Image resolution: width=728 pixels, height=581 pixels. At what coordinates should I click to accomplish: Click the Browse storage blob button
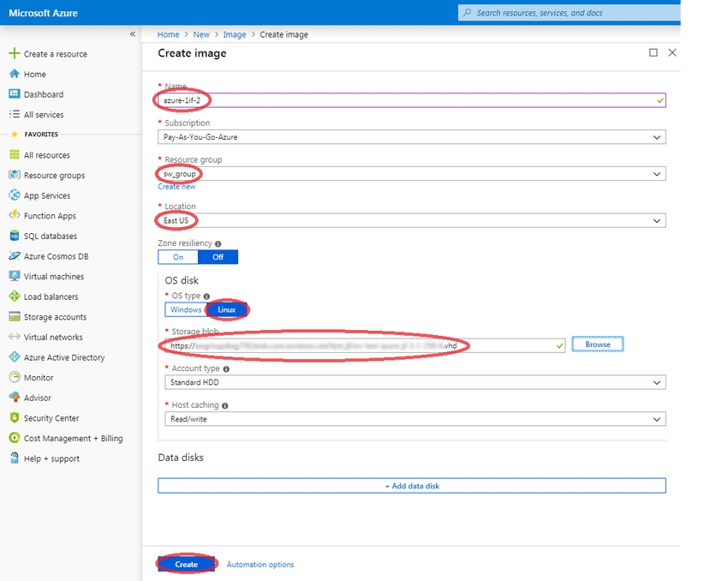(x=597, y=344)
